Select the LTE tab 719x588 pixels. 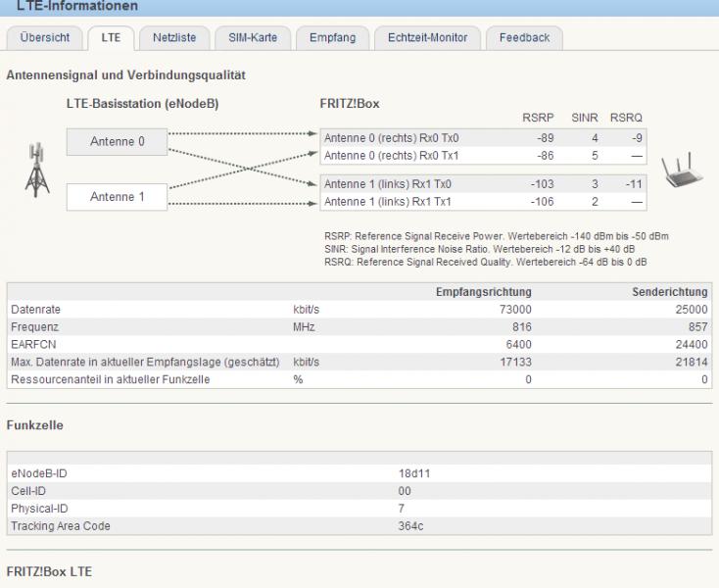[x=111, y=37]
